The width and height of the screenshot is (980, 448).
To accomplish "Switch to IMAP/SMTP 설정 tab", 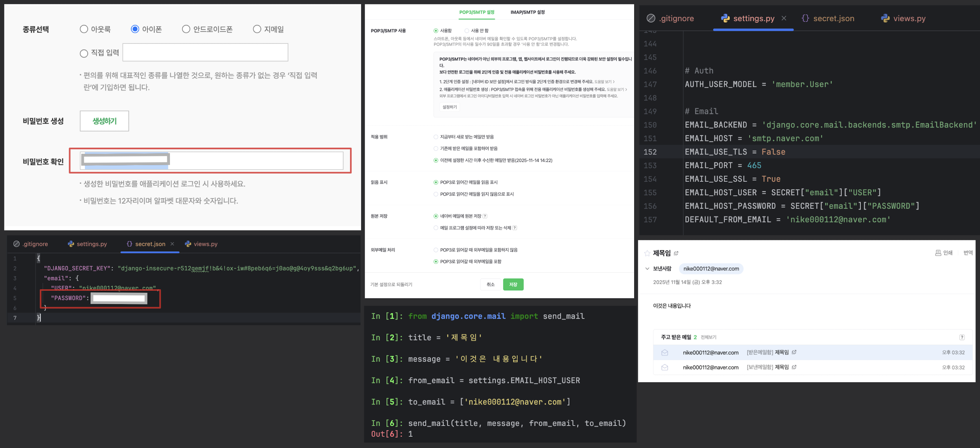I will tap(527, 12).
